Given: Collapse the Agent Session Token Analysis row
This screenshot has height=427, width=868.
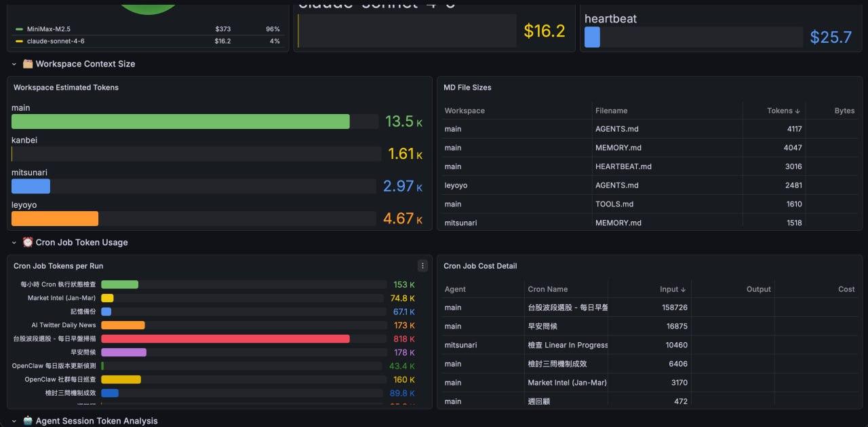Looking at the screenshot, I should point(14,421).
